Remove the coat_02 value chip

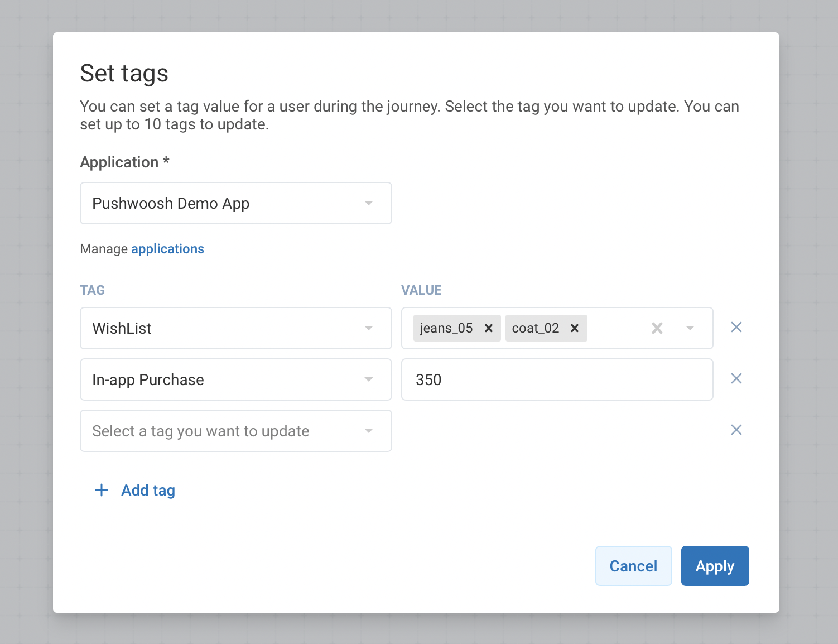[575, 328]
